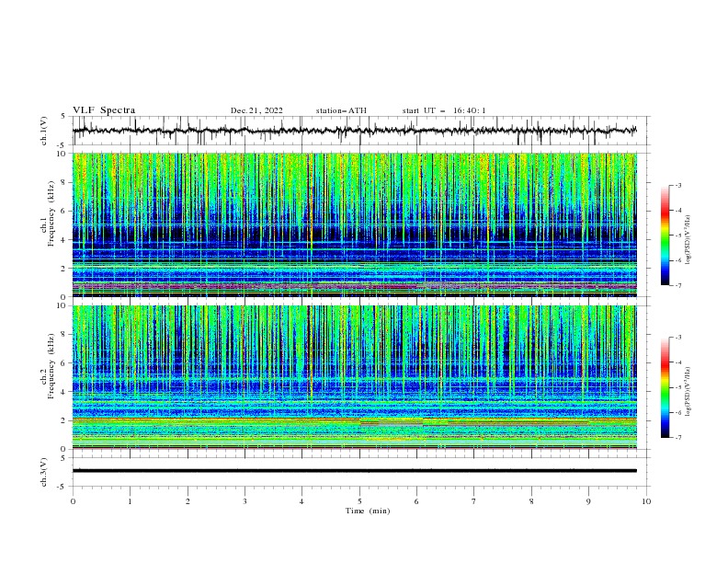This screenshot has height=563, width=728.
Task: Click the "start UT = 16:40:1" label
Action: (443, 110)
